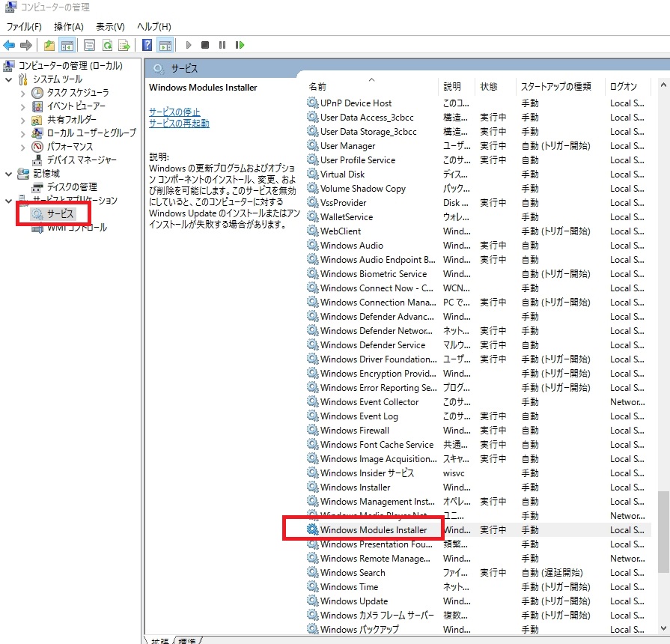Click the タスク スケジューラ clock icon

[37, 93]
